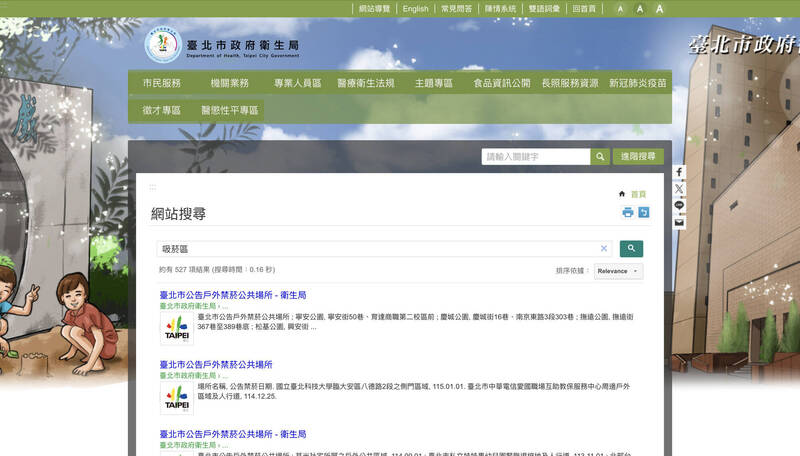This screenshot has width=800, height=456.
Task: Open the 新冠肺炎疫苗 menu
Action: [x=637, y=83]
